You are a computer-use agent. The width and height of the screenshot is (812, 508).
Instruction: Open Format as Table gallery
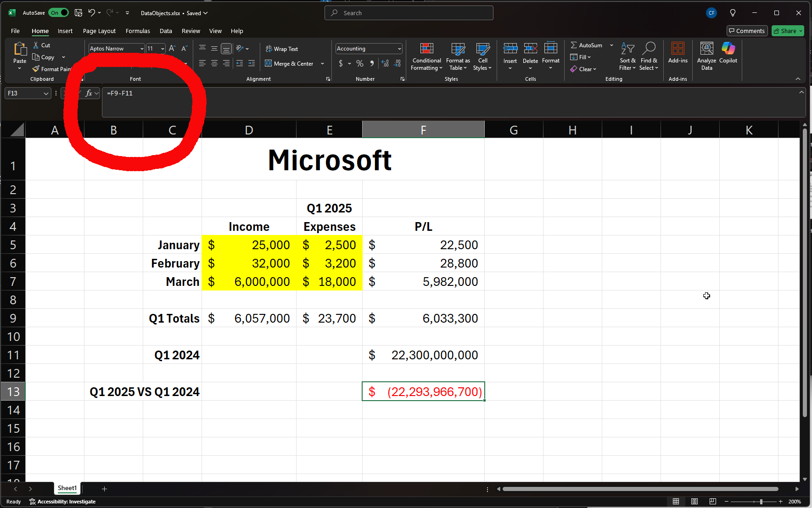458,56
